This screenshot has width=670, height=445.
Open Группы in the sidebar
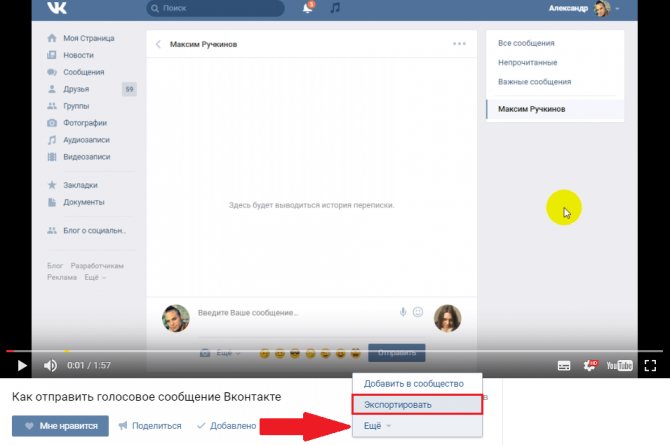click(76, 106)
